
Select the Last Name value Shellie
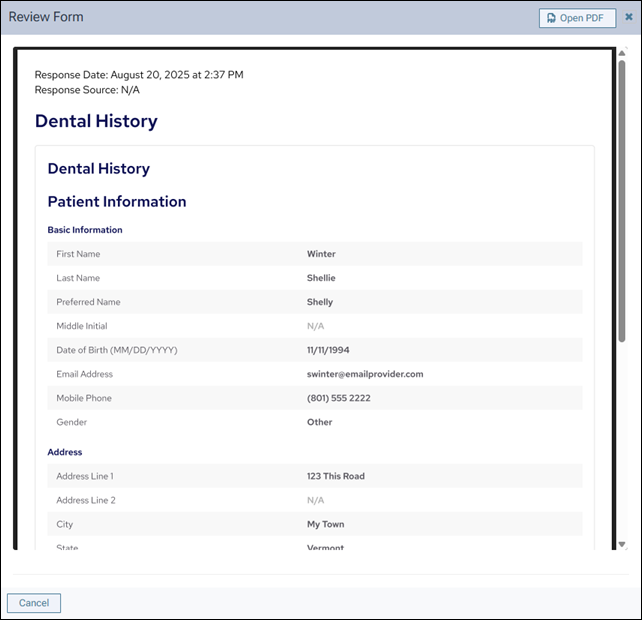pyautogui.click(x=321, y=278)
